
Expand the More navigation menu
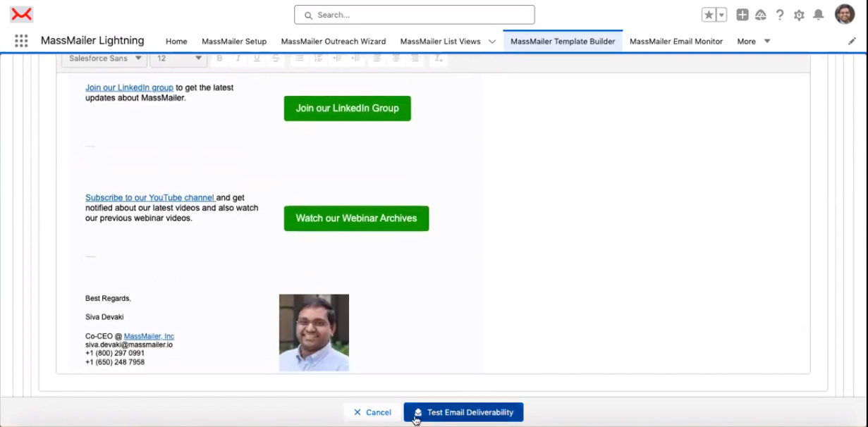tap(754, 42)
